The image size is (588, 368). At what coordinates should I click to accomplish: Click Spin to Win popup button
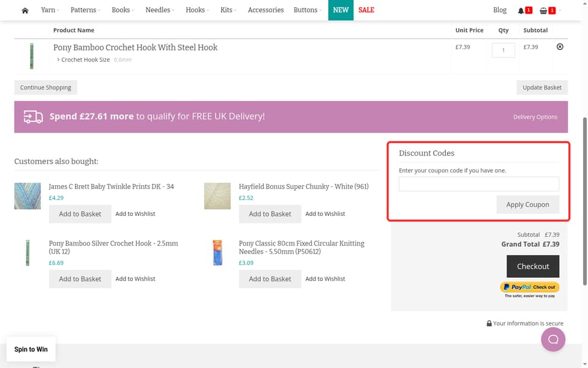tap(31, 349)
